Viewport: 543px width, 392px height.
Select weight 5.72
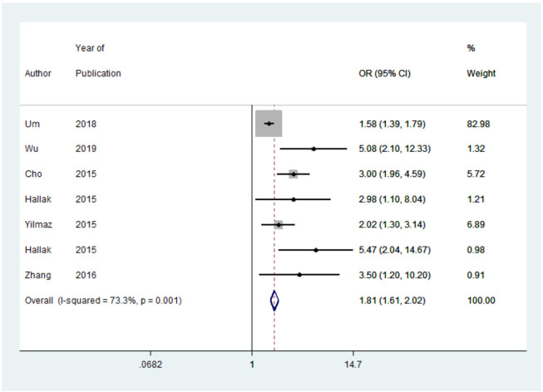coord(476,174)
